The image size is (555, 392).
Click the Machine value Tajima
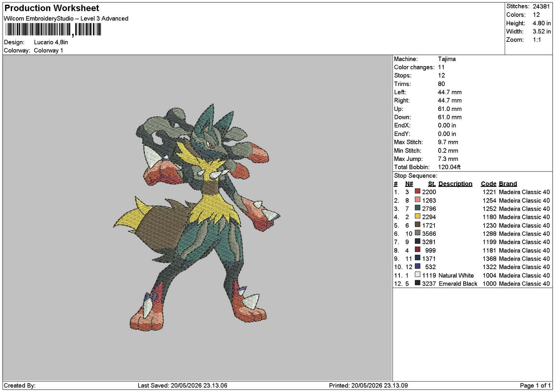tap(447, 59)
